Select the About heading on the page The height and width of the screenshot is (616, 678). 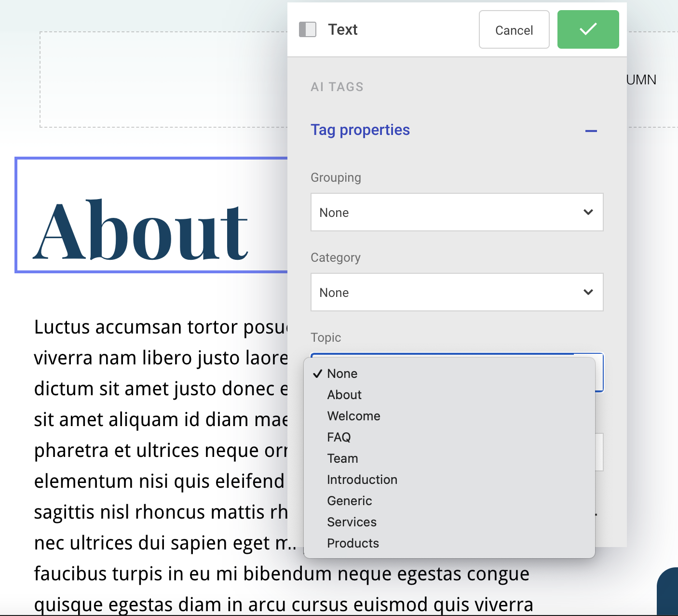[x=140, y=230]
